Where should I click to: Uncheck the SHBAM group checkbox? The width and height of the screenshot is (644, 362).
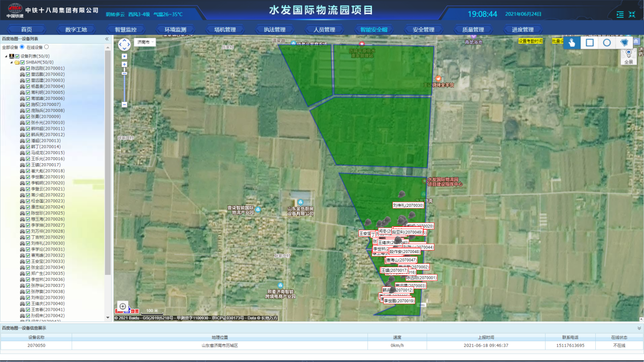[22, 62]
